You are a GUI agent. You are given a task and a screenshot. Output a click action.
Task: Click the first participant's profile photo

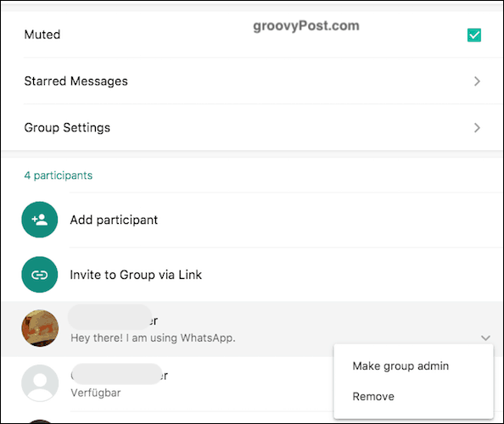(40, 328)
